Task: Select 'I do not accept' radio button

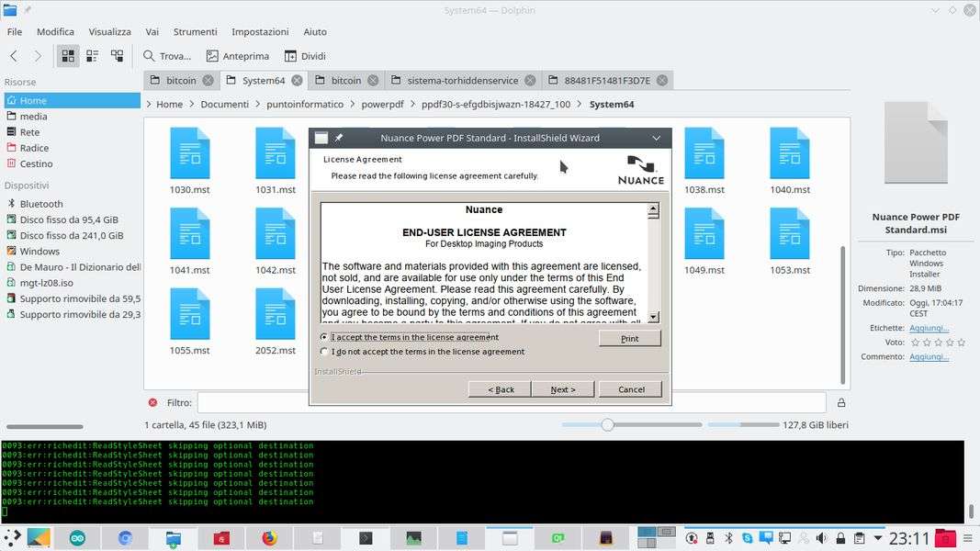Action: [x=323, y=352]
